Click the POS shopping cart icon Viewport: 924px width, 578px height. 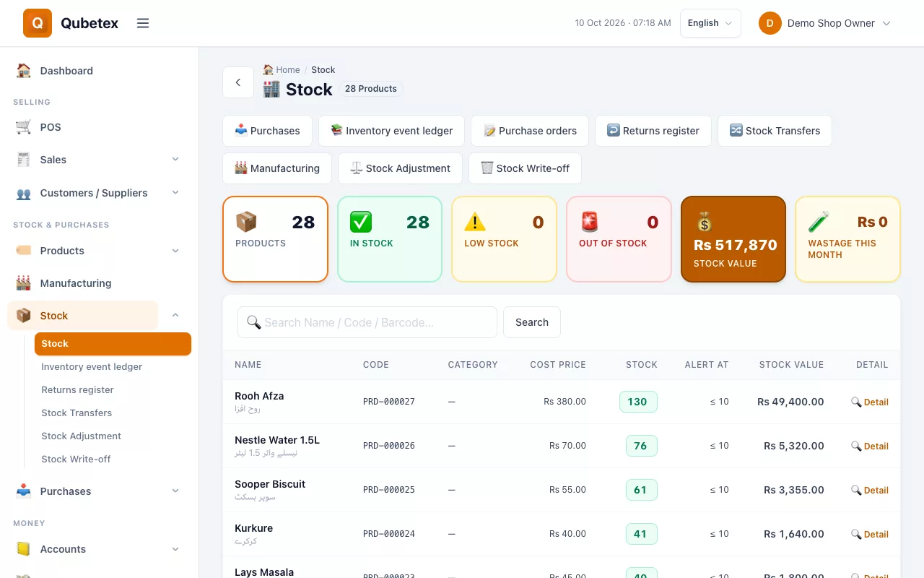pyautogui.click(x=24, y=127)
